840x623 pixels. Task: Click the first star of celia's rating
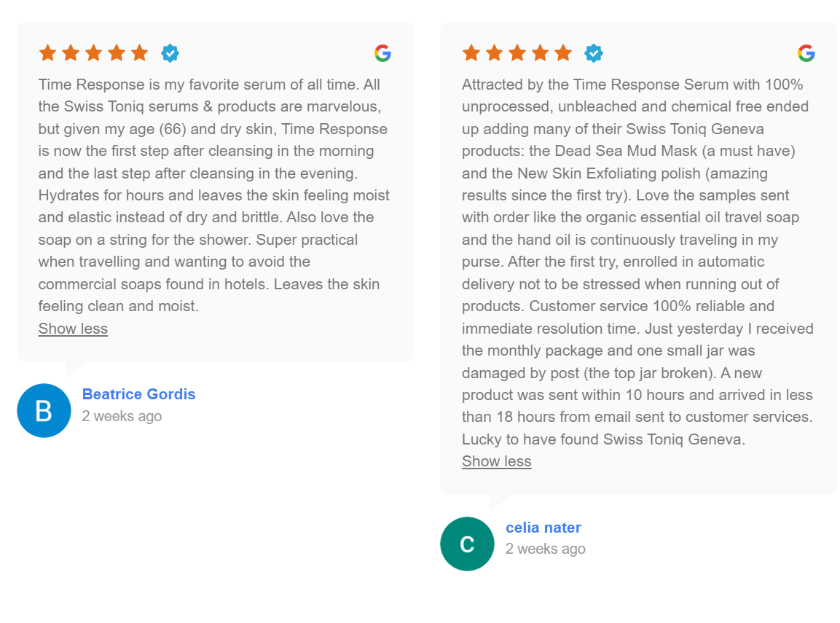coord(471,53)
